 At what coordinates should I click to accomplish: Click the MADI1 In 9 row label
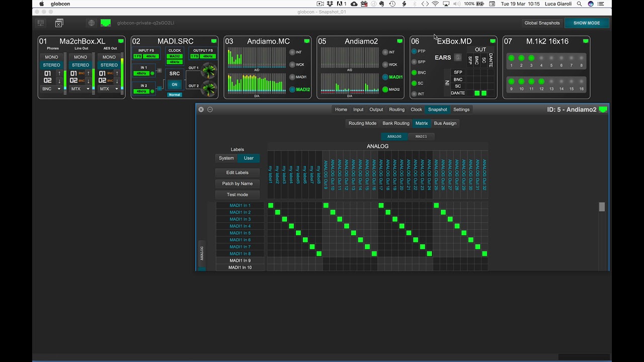240,260
